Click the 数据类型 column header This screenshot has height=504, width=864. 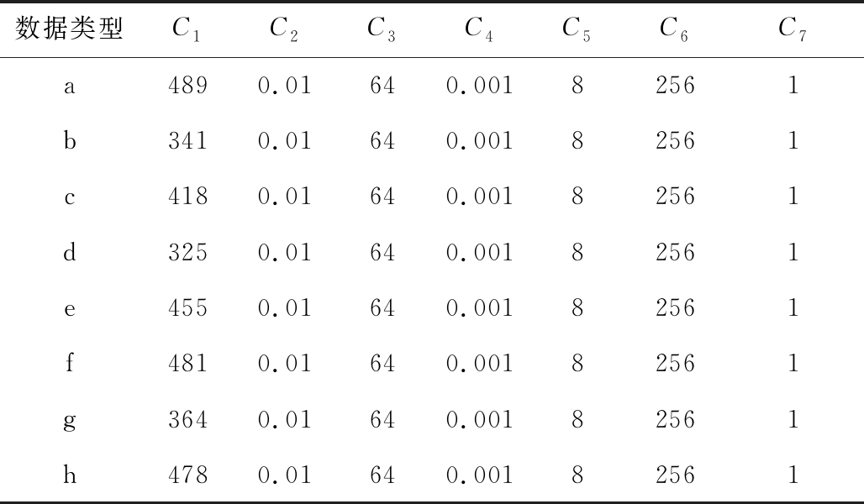[70, 30]
